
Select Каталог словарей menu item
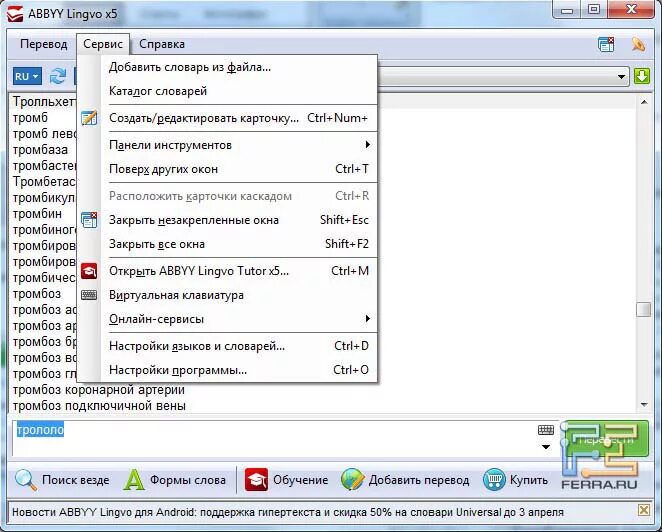coord(239,91)
